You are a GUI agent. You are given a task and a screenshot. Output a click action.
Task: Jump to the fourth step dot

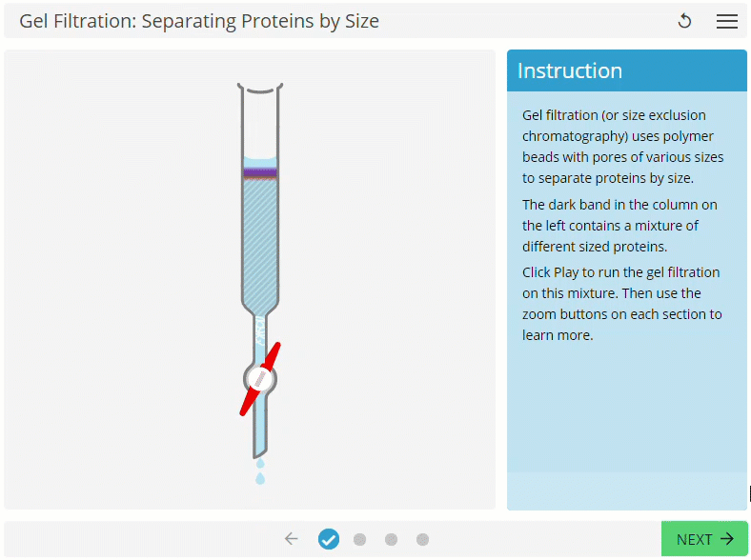422,539
